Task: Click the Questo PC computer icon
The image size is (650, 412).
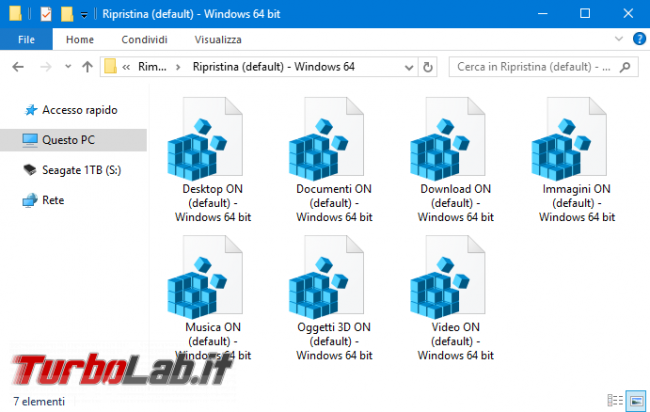Action: 30,140
